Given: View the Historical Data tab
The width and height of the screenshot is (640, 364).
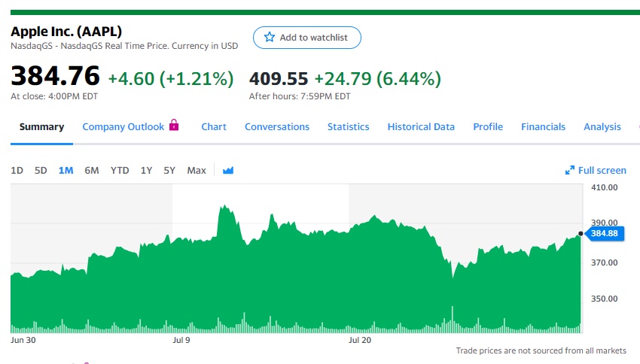Looking at the screenshot, I should [421, 127].
